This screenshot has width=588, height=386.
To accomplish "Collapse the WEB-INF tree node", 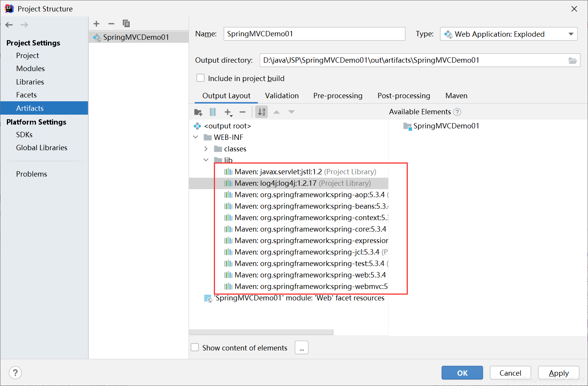I will pos(196,137).
